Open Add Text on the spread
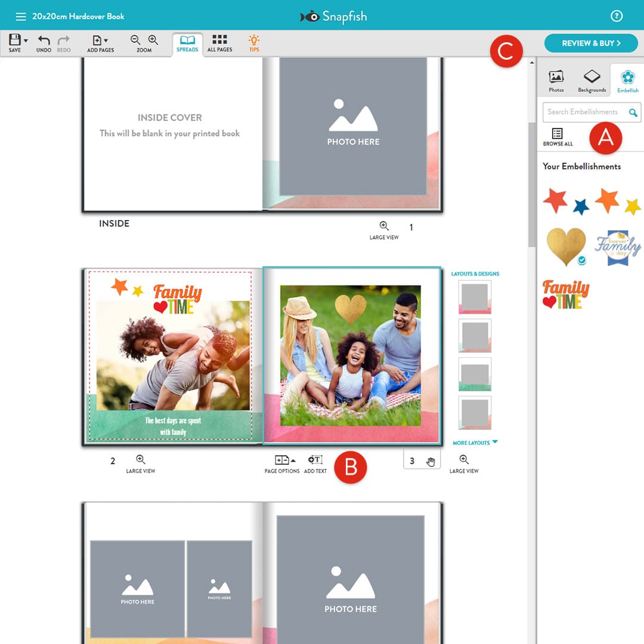Screen dimensions: 644x644 pyautogui.click(x=315, y=461)
